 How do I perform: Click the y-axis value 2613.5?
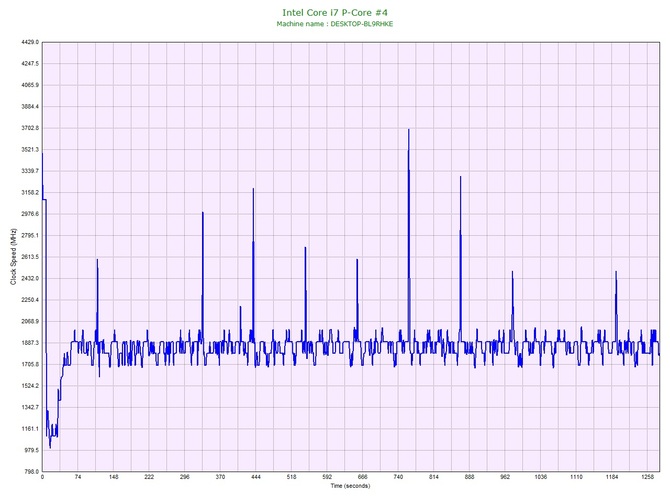pos(30,257)
